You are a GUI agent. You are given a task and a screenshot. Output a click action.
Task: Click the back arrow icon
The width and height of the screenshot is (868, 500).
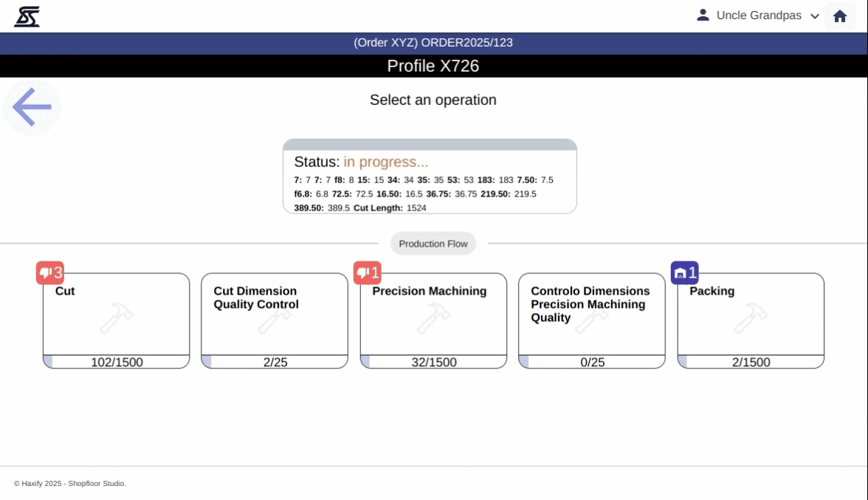(x=32, y=107)
